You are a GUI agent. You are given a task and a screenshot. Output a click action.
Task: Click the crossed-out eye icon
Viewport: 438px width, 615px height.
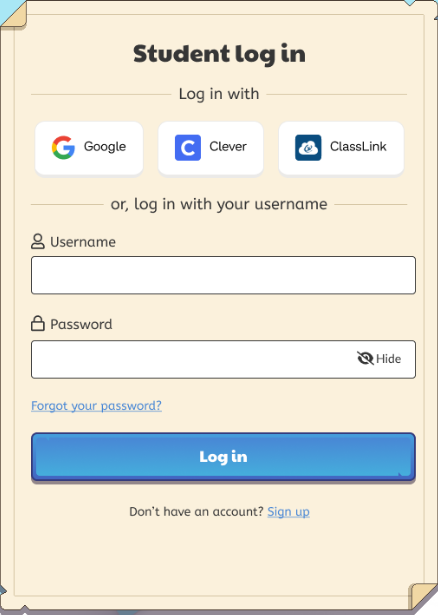(365, 358)
